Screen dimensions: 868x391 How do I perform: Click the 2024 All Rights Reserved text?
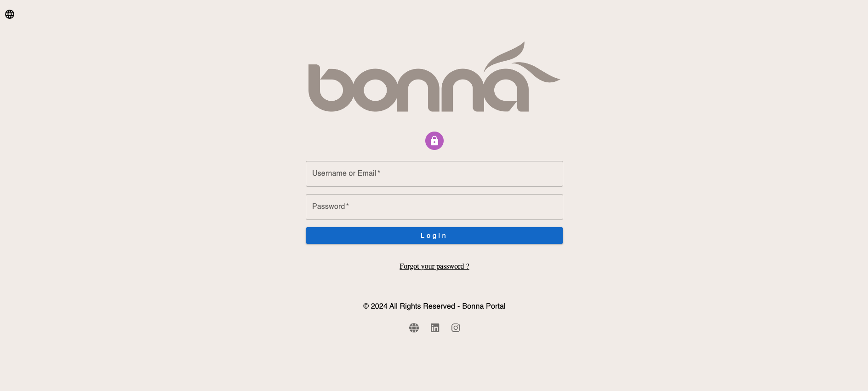tap(412, 306)
